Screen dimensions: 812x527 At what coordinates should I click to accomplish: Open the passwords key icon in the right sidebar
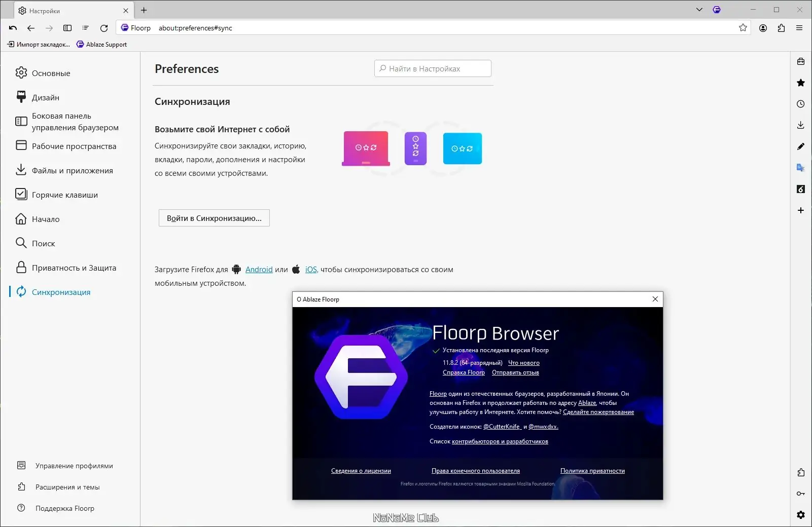(801, 494)
